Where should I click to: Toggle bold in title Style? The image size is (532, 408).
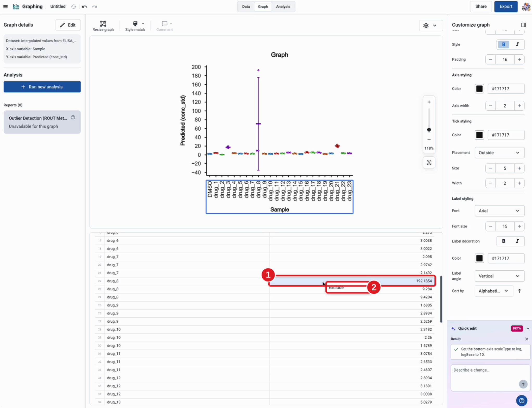point(503,44)
